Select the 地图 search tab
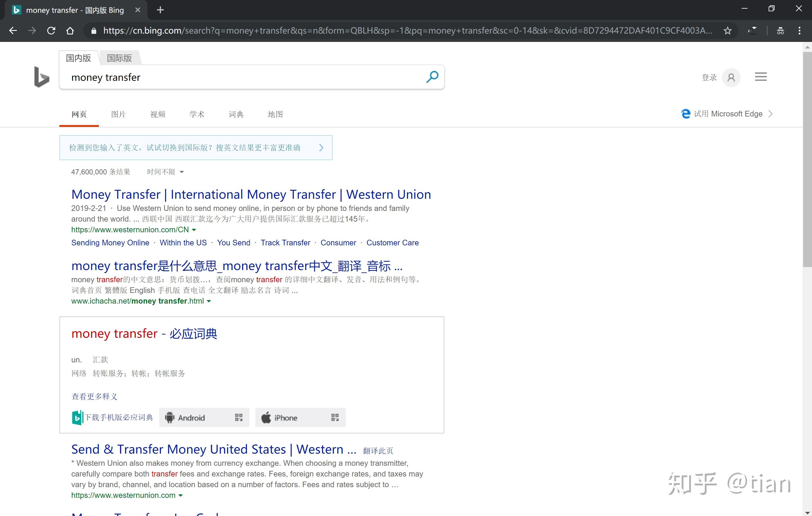 275,114
